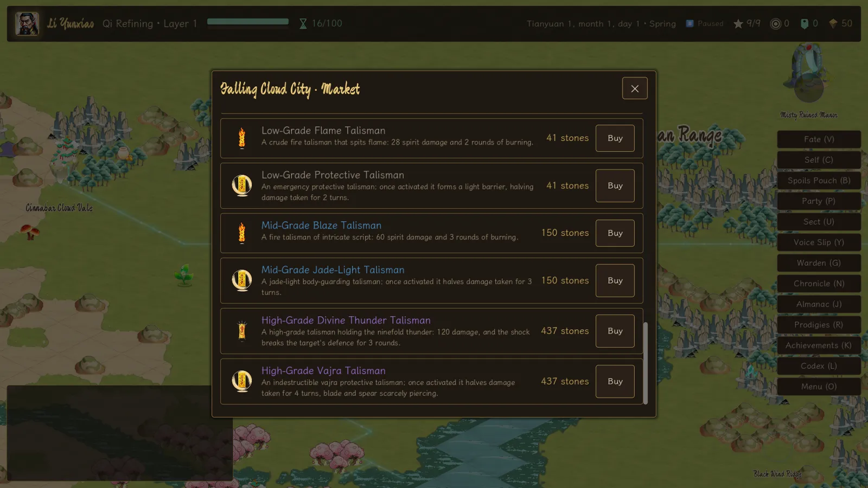Image resolution: width=868 pixels, height=488 pixels.
Task: Open the Menu (O) button
Action: pyautogui.click(x=819, y=387)
